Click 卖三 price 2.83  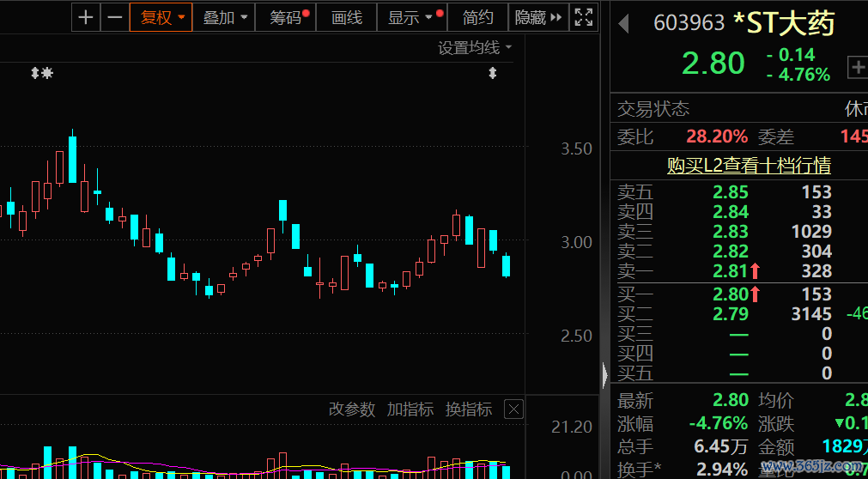[731, 232]
